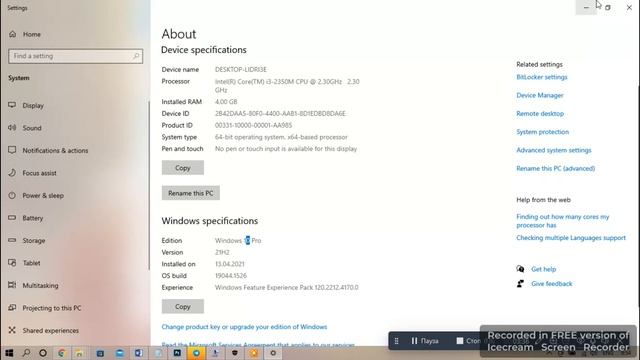Open Checking multiple Languages support link

[x=571, y=238]
